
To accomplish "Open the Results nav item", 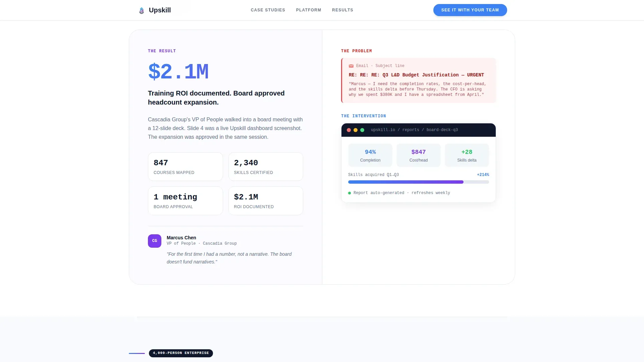I will tap(342, 10).
